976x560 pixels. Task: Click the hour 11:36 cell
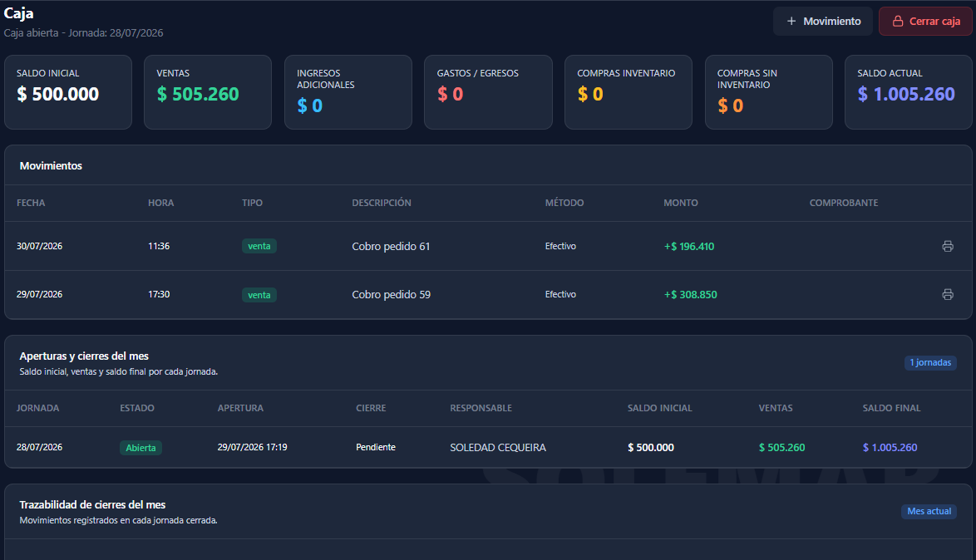point(159,247)
